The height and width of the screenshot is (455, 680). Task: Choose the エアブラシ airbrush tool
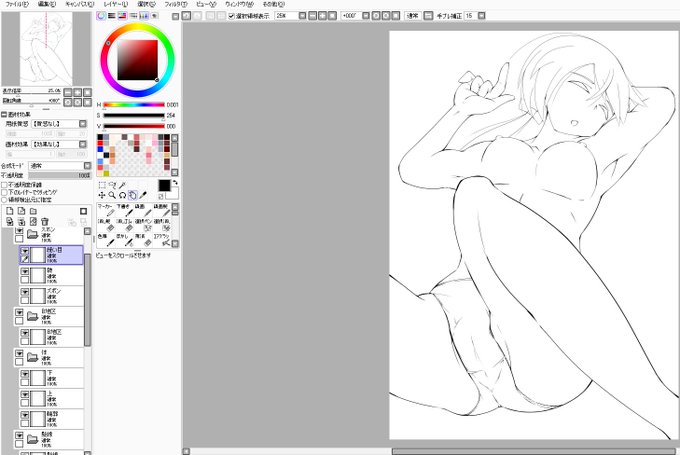[162, 240]
